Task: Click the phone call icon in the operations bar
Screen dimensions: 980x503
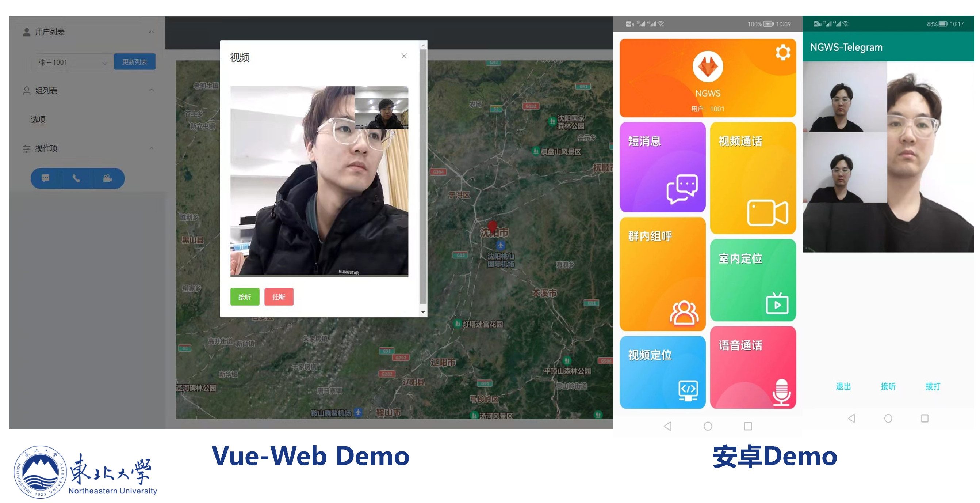Action: click(76, 178)
